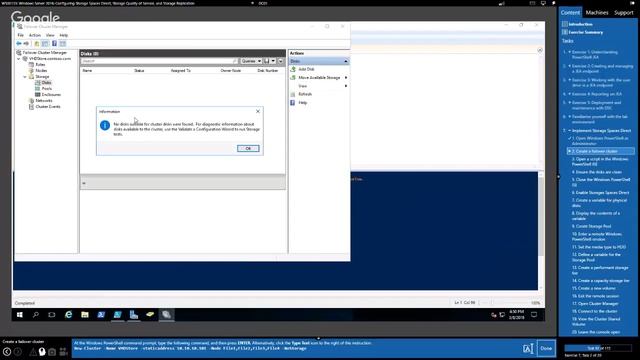Collapse the Disks section in Actions pane
This screenshot has width=640, height=360.
346,61
